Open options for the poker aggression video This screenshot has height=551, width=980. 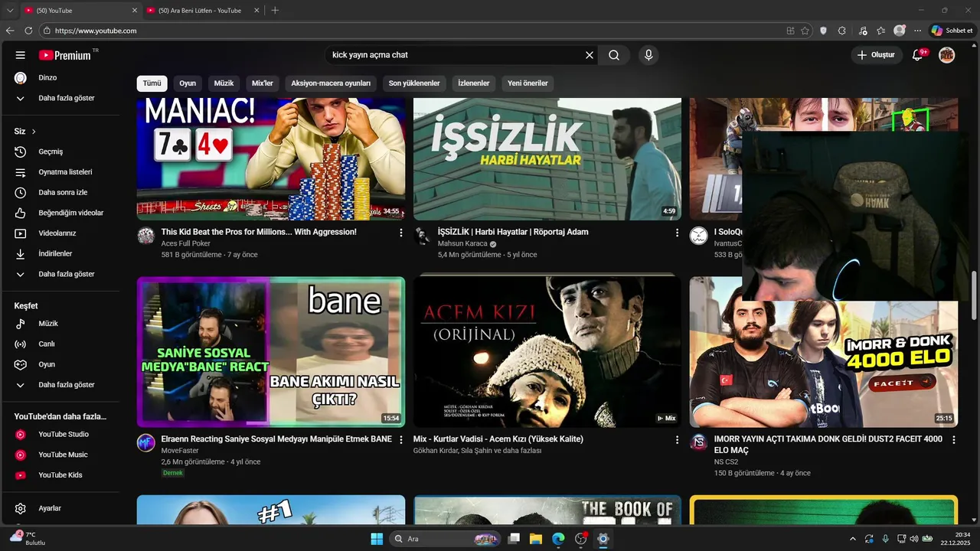click(400, 233)
